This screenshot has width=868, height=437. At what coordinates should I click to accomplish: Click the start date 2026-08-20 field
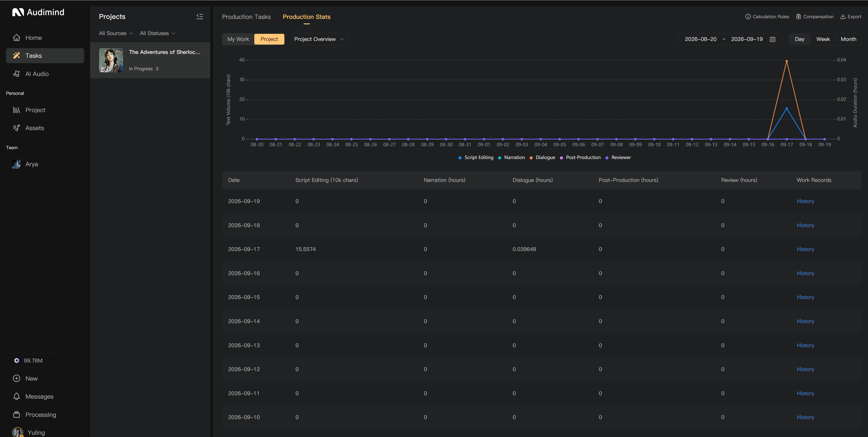(701, 39)
